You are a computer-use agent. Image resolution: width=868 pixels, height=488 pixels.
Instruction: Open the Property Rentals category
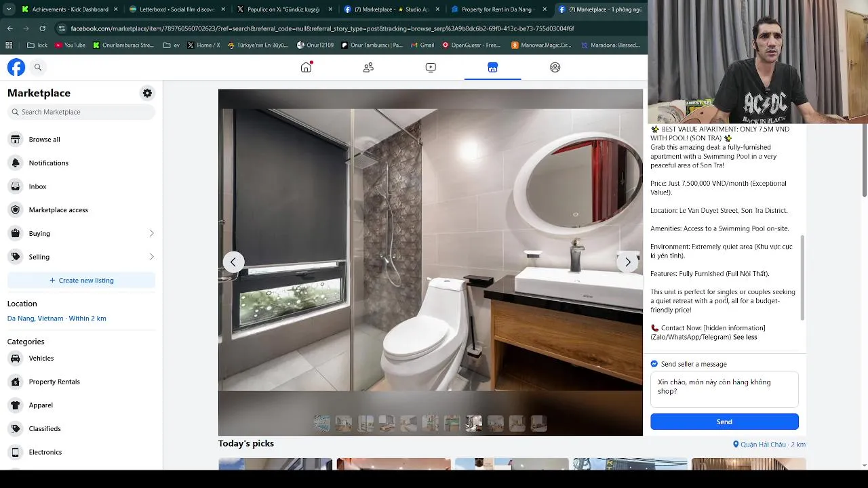pos(81,382)
